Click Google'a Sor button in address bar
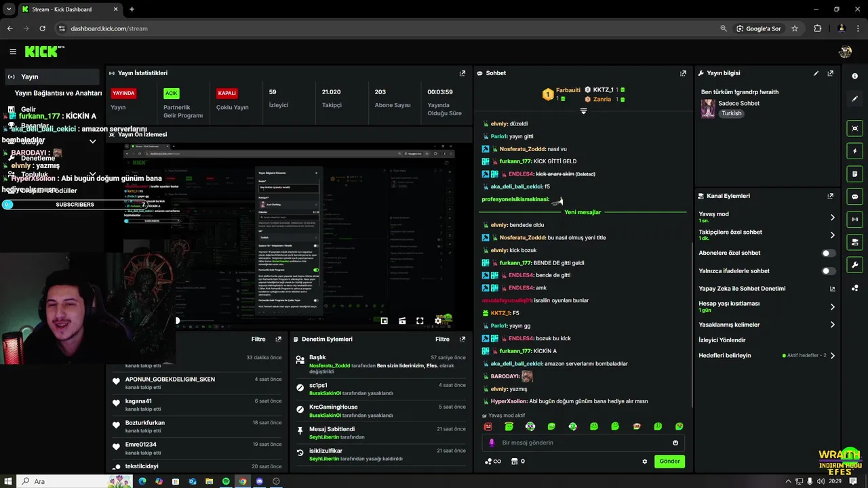Image resolution: width=868 pixels, height=488 pixels. pyautogui.click(x=758, y=28)
